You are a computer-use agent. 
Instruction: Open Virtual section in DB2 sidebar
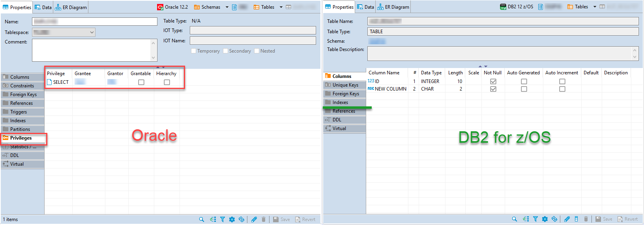[344, 129]
